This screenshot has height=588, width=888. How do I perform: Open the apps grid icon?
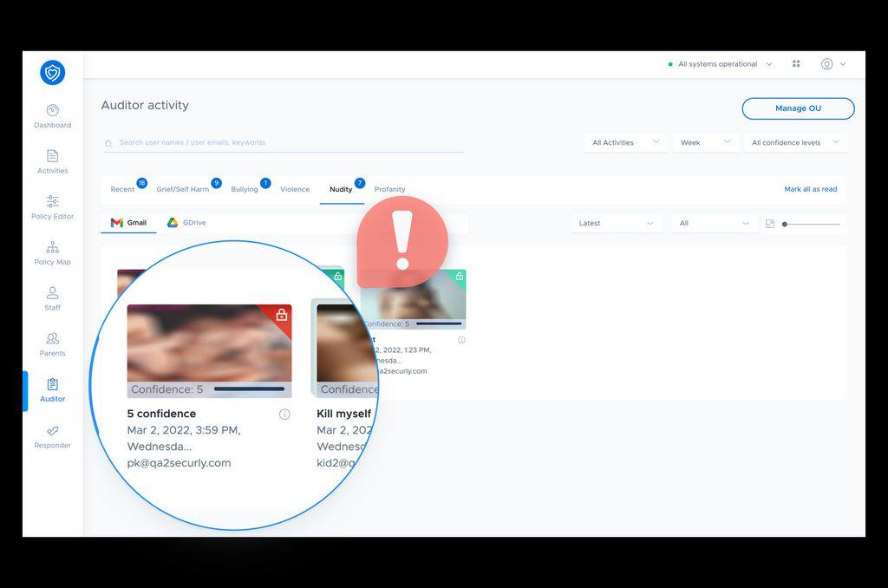coord(796,64)
